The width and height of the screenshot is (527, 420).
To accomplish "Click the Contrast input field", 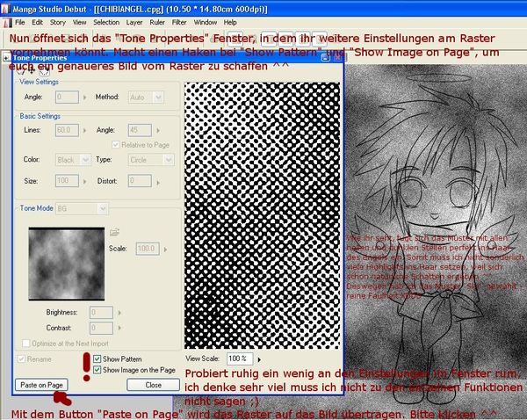I will 101,328.
